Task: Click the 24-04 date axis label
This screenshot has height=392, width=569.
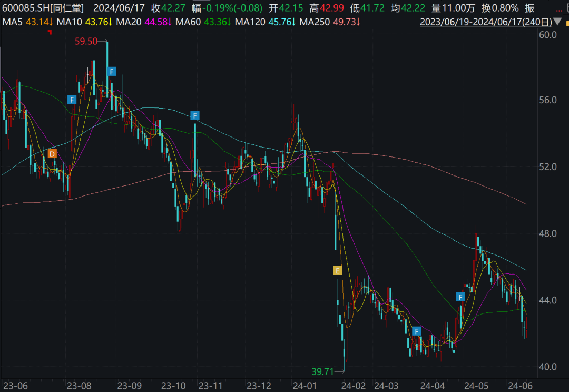Action: (x=432, y=386)
